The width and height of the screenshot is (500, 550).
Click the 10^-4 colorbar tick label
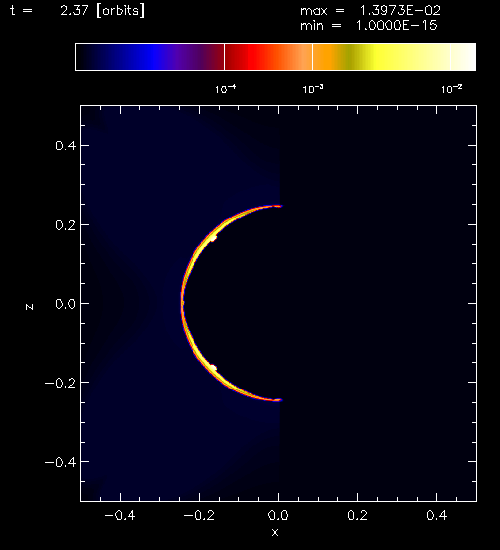[225, 89]
